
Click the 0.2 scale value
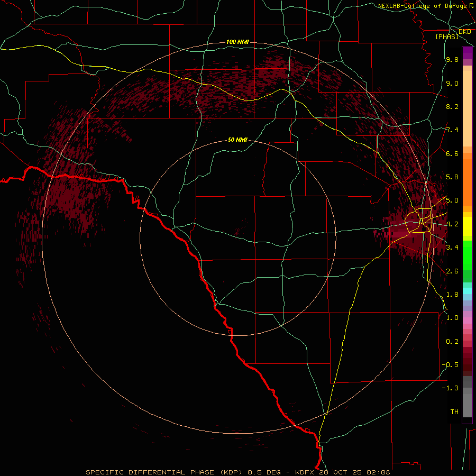(452, 341)
